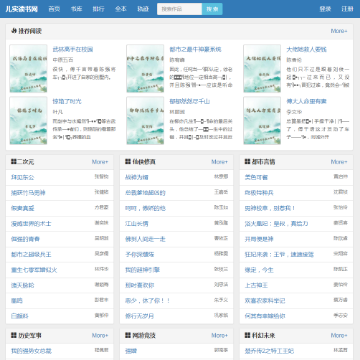The image size is (360, 360).
Task: Open 楚乔传2之特工王妃 in the 科幻未来 list
Action: (x=269, y=351)
